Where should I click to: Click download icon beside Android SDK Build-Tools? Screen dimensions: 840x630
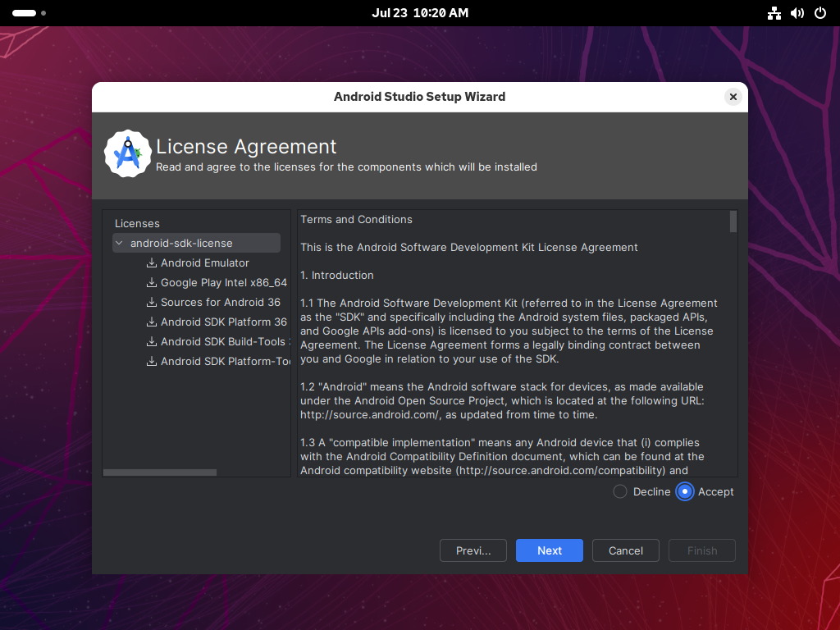point(152,342)
